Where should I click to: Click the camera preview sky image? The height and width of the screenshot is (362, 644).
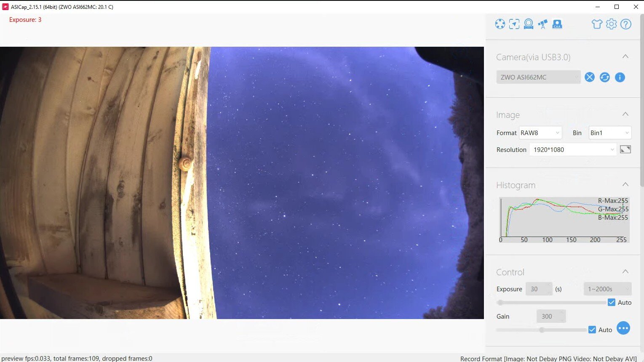242,182
